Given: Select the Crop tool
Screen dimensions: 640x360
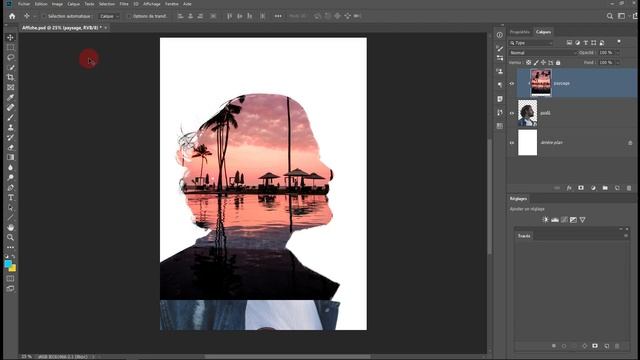Looking at the screenshot, I should point(11,78).
